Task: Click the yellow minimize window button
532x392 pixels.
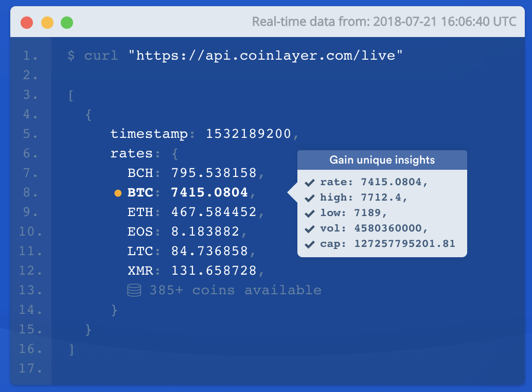Action: click(x=47, y=23)
